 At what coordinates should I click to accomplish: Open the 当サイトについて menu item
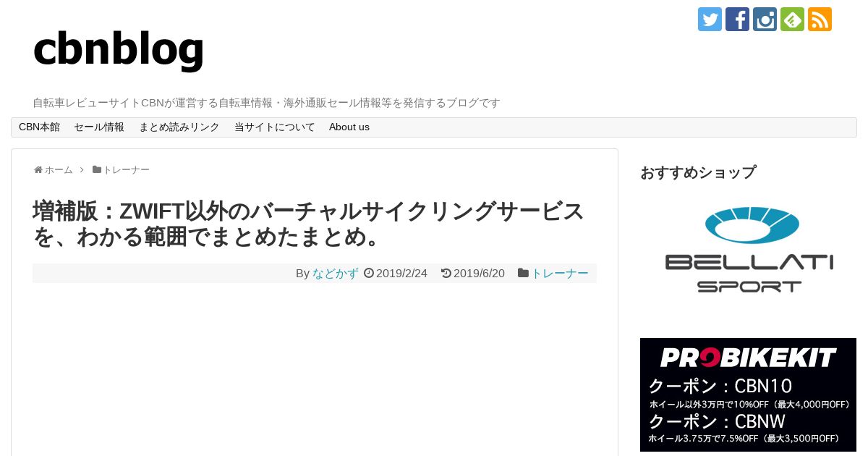[275, 127]
